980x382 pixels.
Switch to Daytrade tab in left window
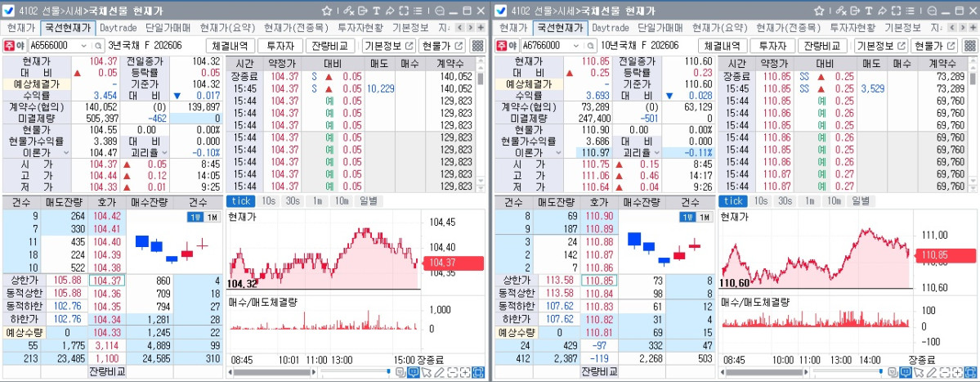(x=119, y=28)
